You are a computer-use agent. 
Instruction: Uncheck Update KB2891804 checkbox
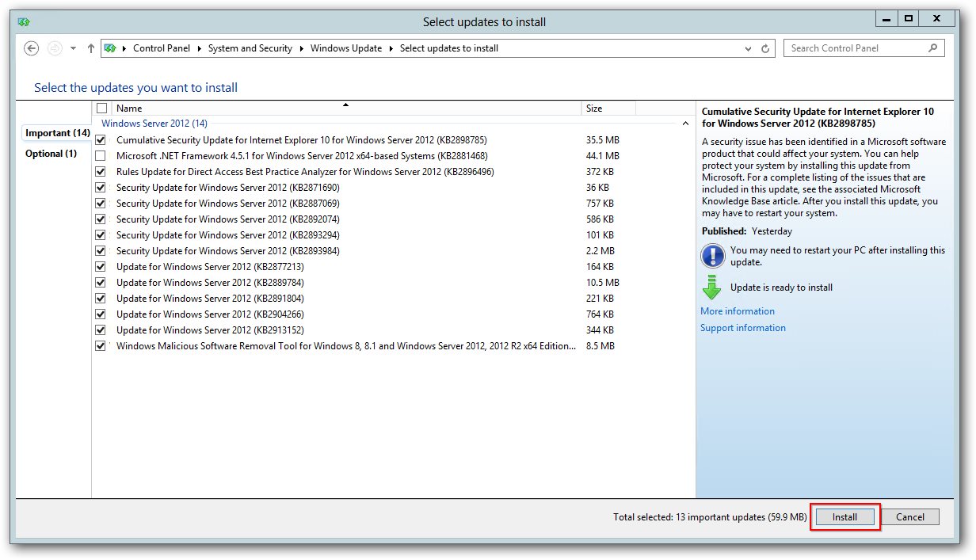pyautogui.click(x=101, y=299)
